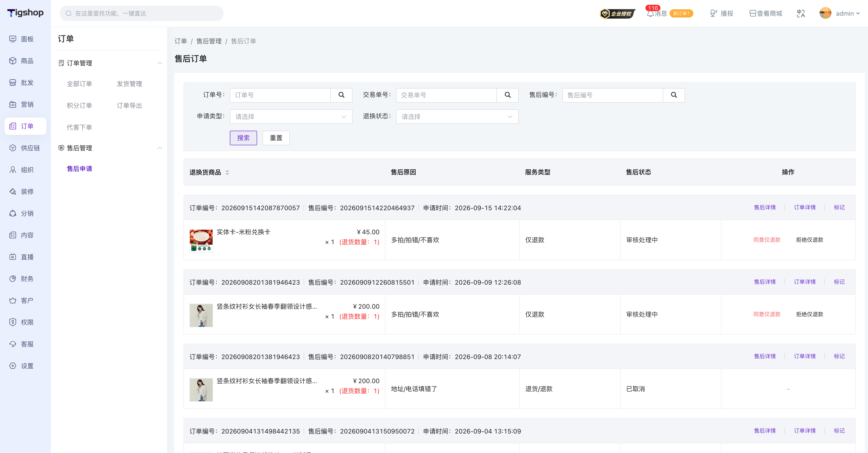The width and height of the screenshot is (868, 453).
Task: Click the 订单号 input field
Action: (280, 95)
